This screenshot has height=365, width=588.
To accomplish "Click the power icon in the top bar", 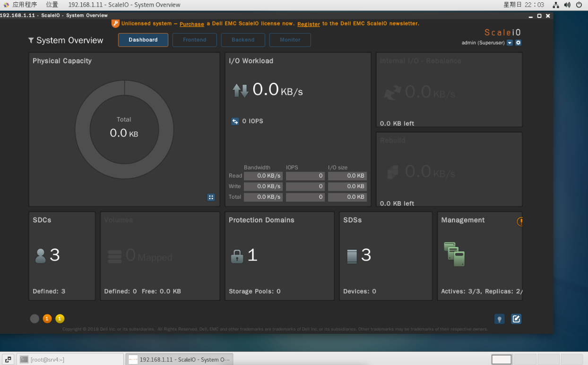I will 579,5.
